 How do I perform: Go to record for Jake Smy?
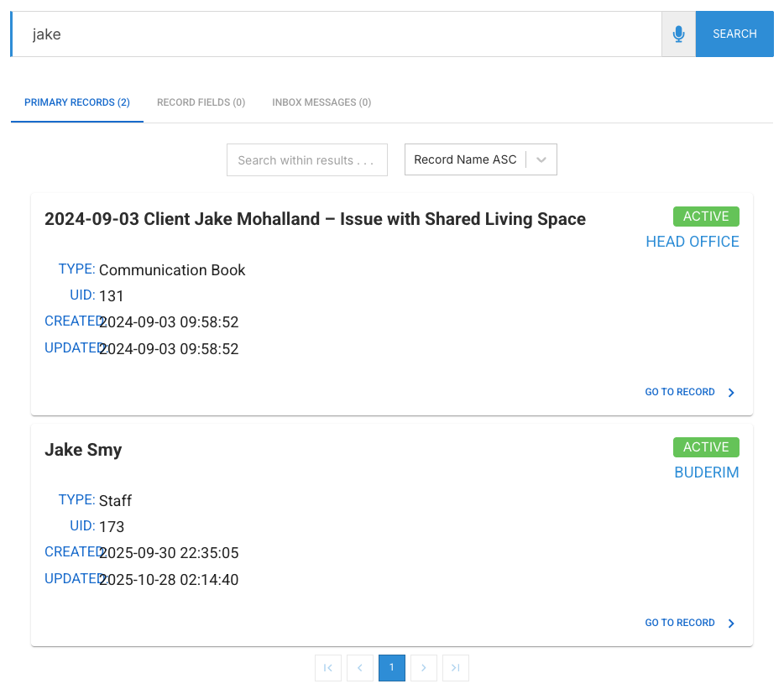click(680, 623)
